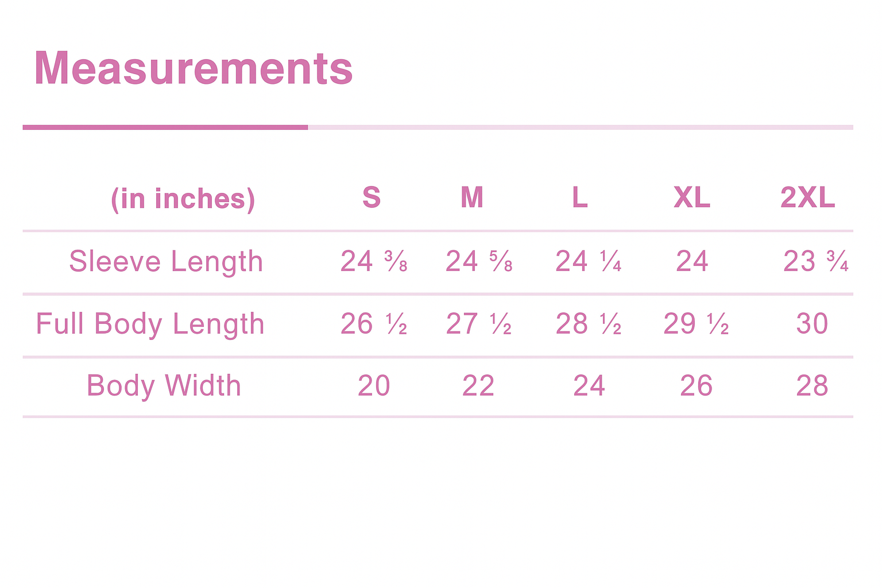Select the L size column header
Image resolution: width=882 pixels, height=588 pixels.
(580, 198)
